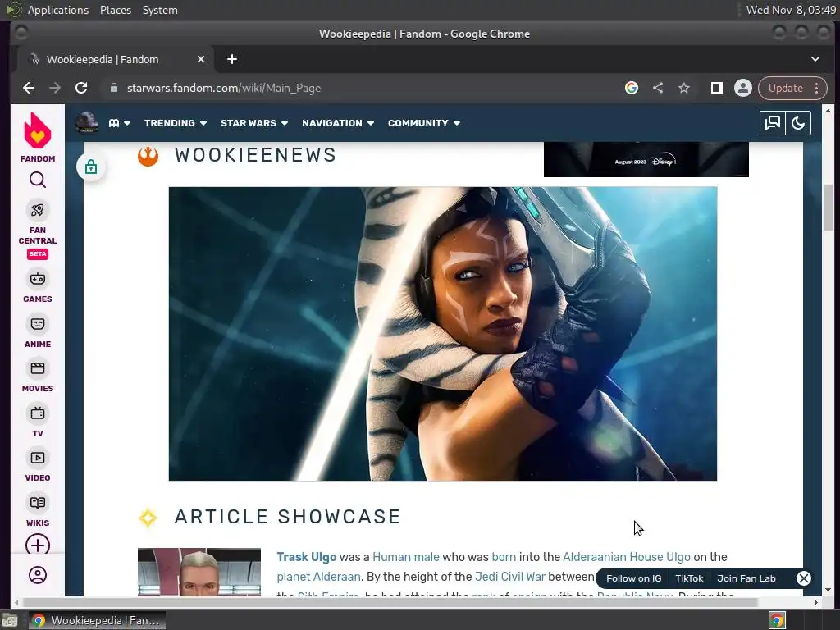Expand the Trending dropdown

click(176, 123)
